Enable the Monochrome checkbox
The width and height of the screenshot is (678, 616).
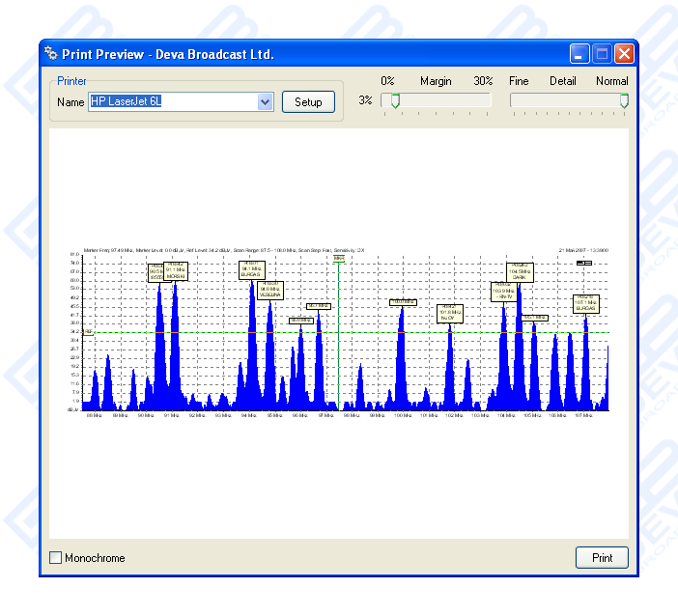click(56, 558)
